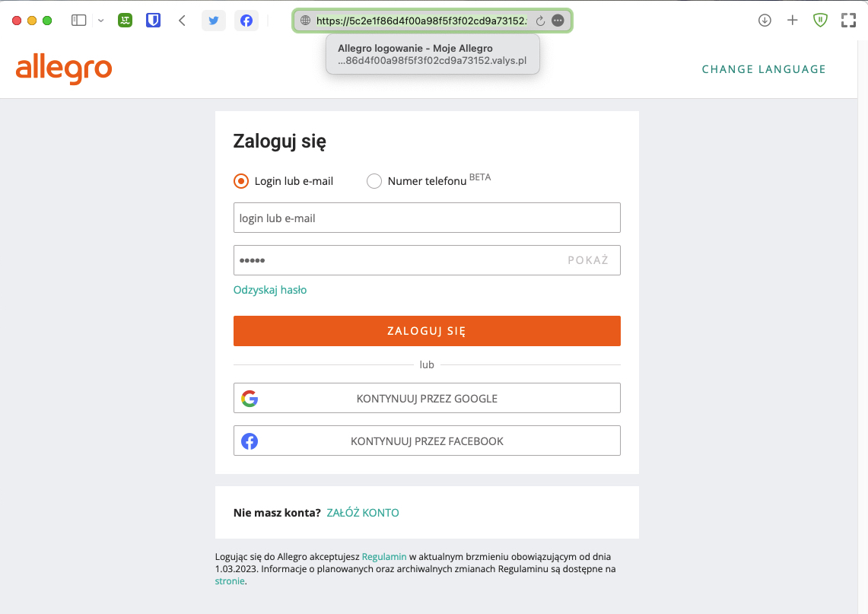Go back with the back arrow

tap(182, 21)
